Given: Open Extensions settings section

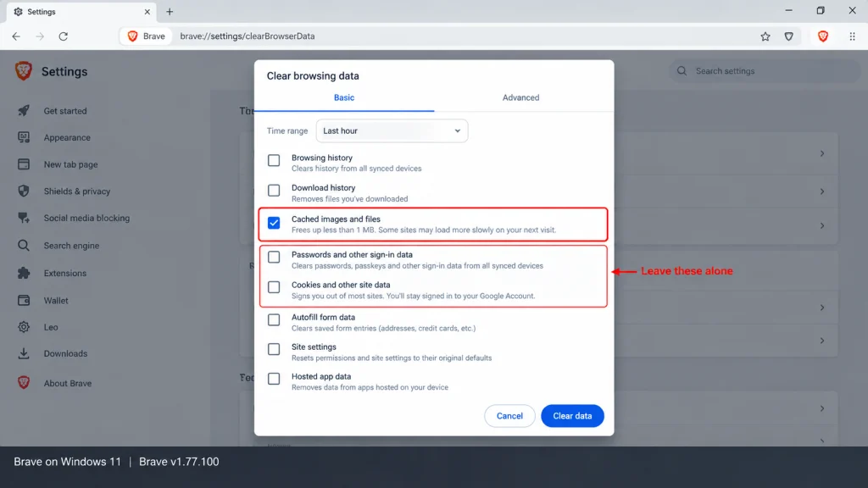Looking at the screenshot, I should tap(64, 273).
